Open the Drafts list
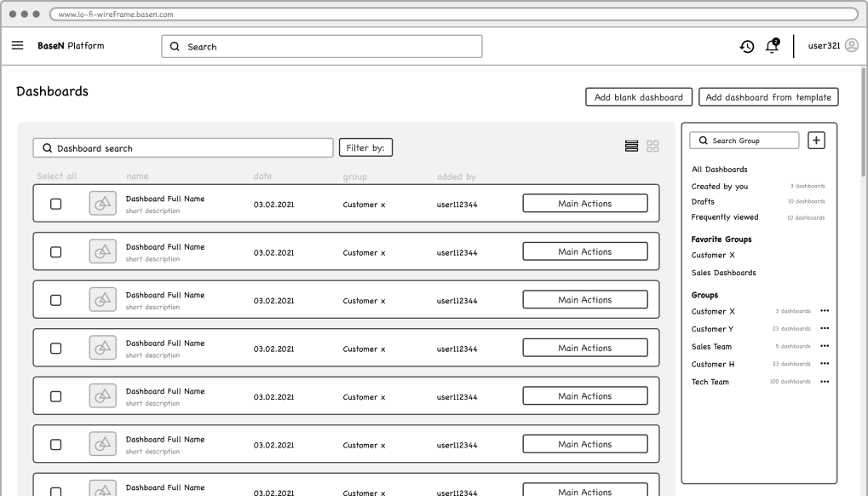Screen dimensions: 868x496 [703, 201]
